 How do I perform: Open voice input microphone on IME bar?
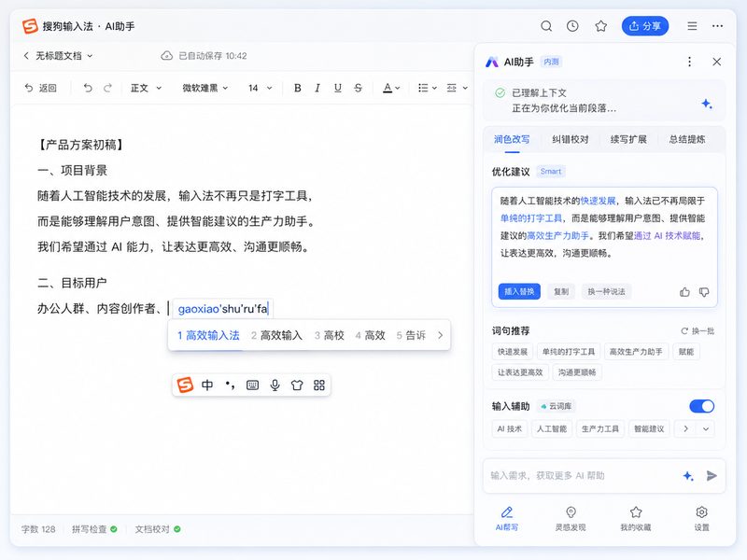tap(275, 385)
